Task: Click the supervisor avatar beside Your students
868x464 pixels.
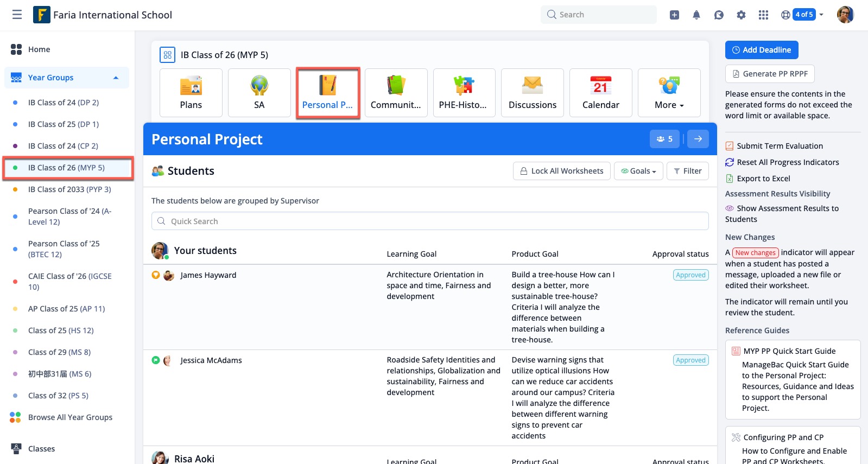Action: point(160,251)
